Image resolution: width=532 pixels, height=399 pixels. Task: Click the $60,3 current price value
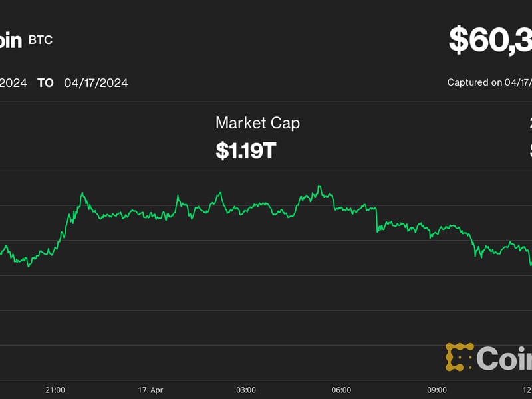tap(491, 40)
